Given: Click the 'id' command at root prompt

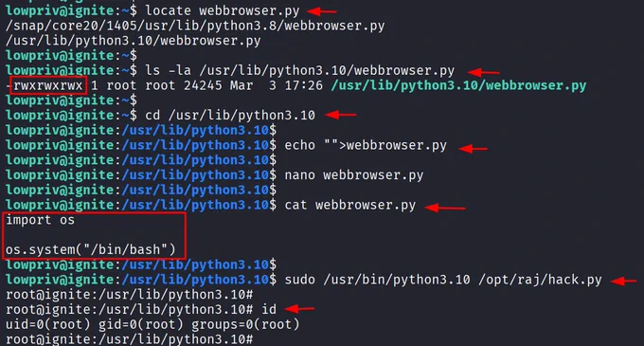Looking at the screenshot, I should pos(269,309).
